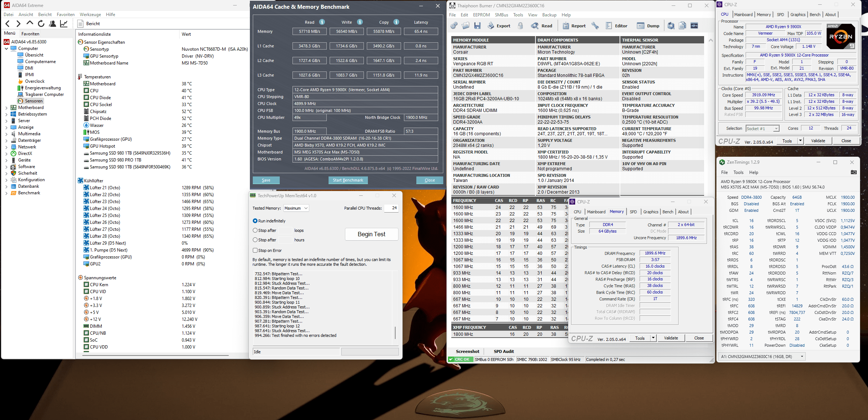Open Tested Memory Maximum dropdown
The image size is (868, 420).
[296, 208]
